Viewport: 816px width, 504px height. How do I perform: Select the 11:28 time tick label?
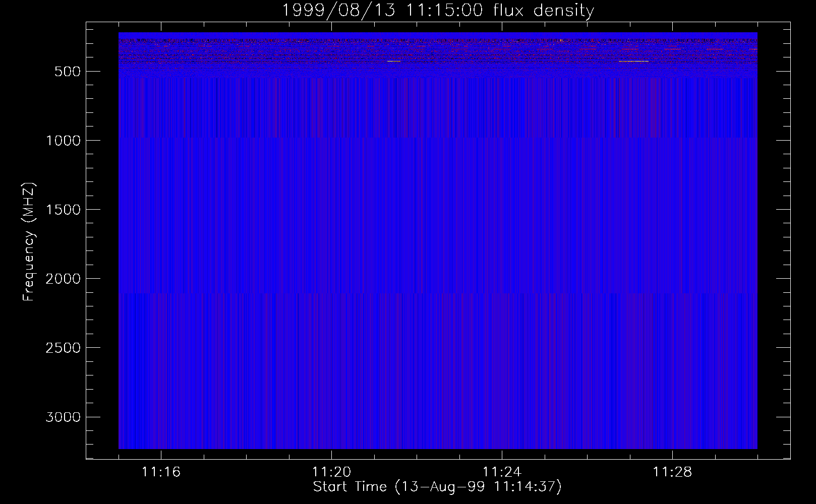coord(672,472)
